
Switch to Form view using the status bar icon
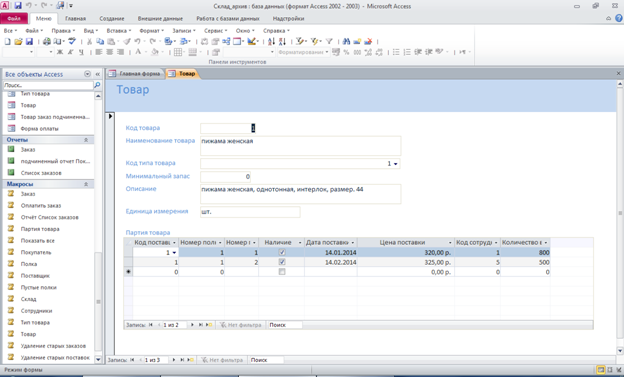tap(601, 370)
